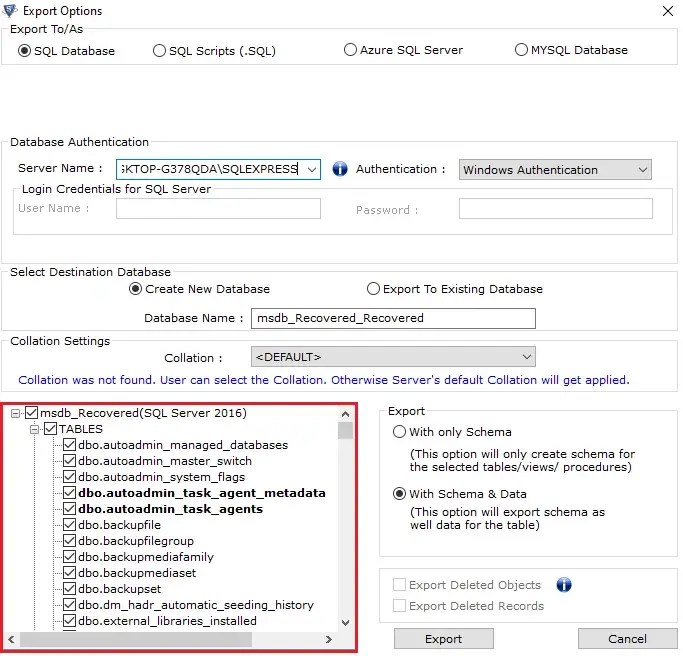
Task: Uncheck dbo.dm_hadr_automatic_seeding_history checkbox
Action: tap(70, 605)
